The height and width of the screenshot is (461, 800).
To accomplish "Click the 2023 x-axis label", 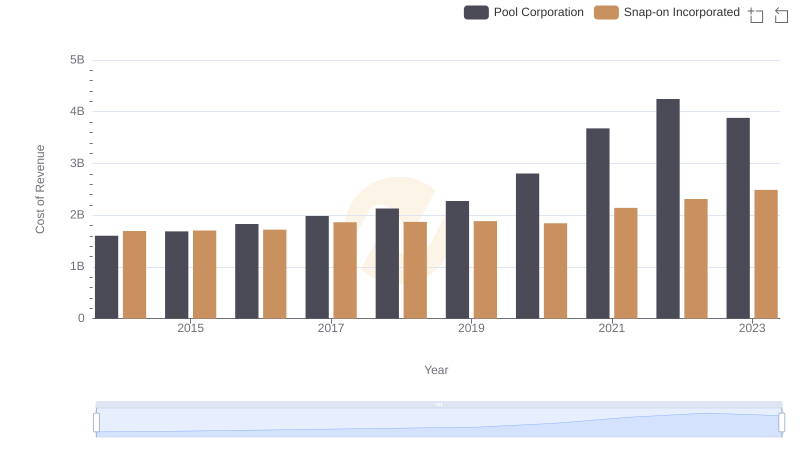I will point(752,328).
